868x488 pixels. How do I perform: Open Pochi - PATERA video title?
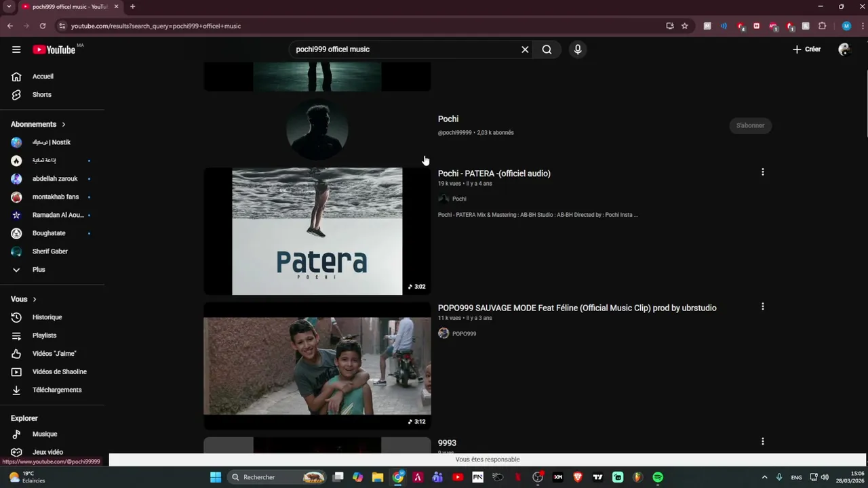click(494, 174)
